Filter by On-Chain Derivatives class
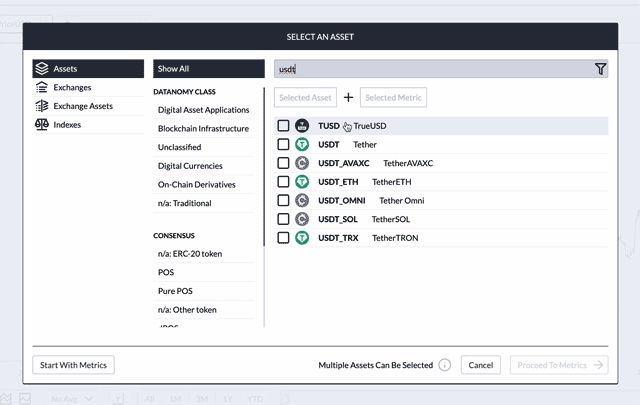Image resolution: width=640 pixels, height=405 pixels. pyautogui.click(x=203, y=185)
